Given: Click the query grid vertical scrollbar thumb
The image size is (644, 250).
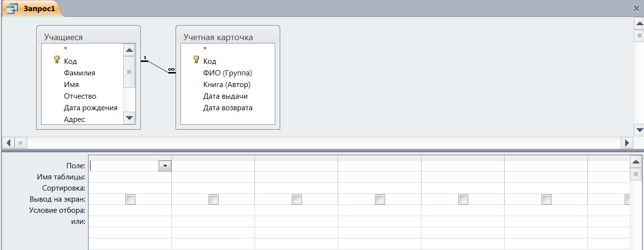Looking at the screenshot, I should pyautogui.click(x=636, y=174).
